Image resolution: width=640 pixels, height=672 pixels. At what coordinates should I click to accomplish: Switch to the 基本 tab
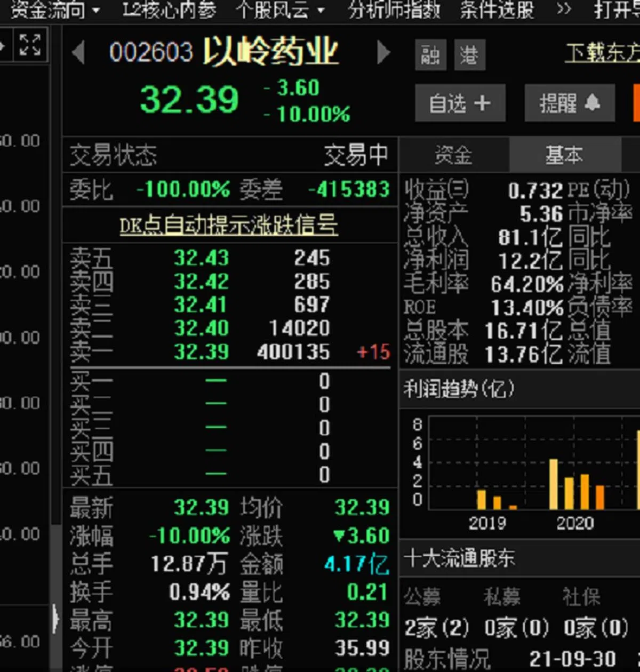pyautogui.click(x=564, y=155)
